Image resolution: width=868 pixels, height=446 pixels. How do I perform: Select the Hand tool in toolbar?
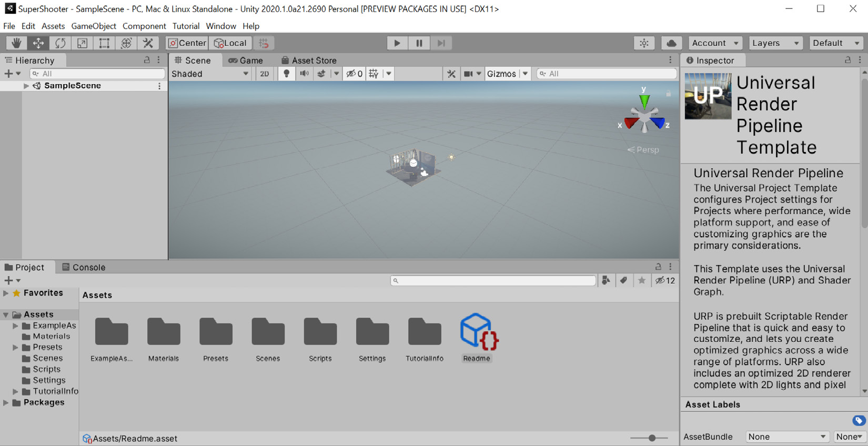[16, 43]
